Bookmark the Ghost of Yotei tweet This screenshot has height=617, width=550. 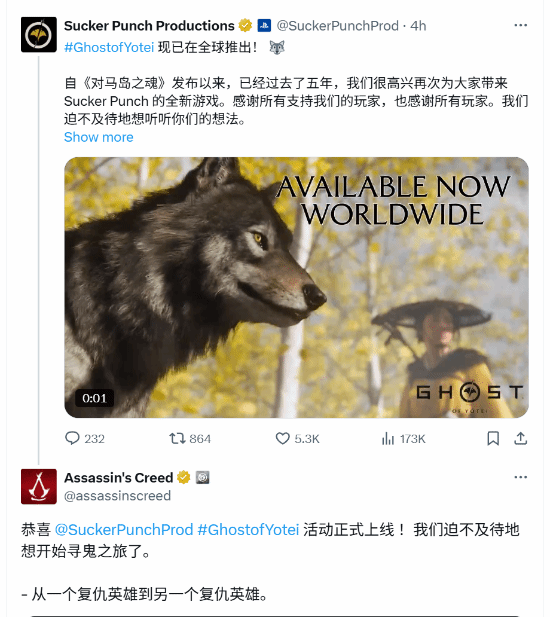[x=493, y=438]
